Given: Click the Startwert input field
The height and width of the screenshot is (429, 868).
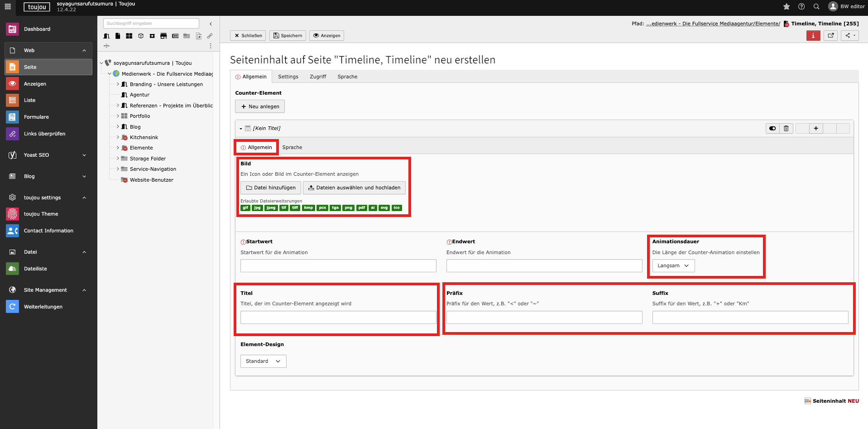Looking at the screenshot, I should coord(338,265).
